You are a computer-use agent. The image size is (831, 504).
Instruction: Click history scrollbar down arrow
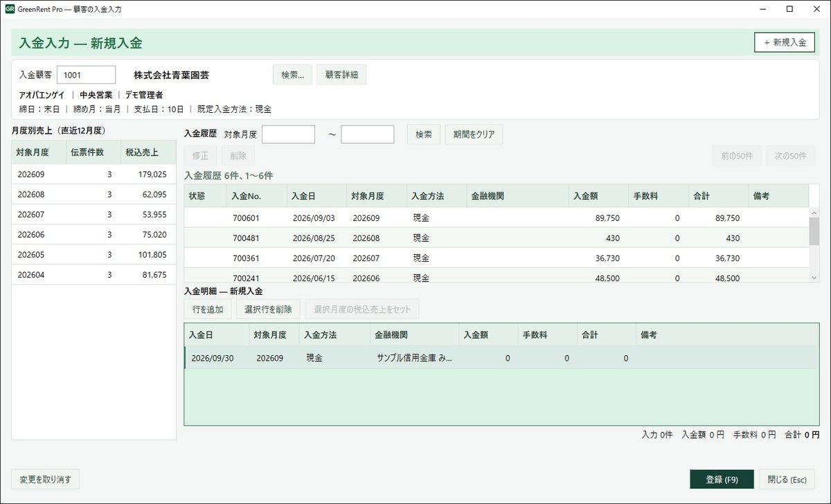click(x=814, y=277)
